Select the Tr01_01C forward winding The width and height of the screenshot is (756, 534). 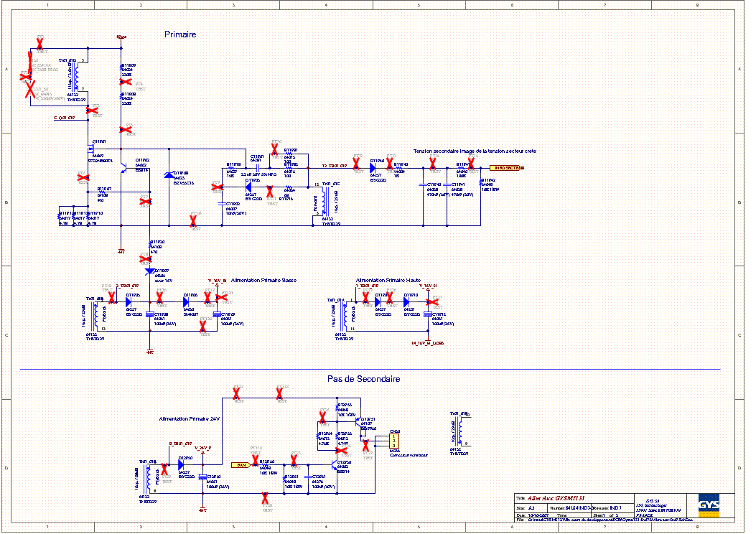point(325,202)
